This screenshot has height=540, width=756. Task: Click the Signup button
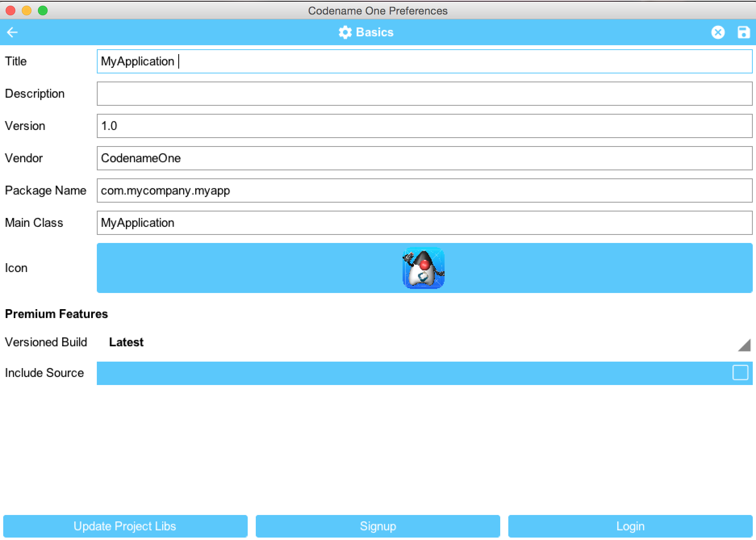click(x=378, y=526)
